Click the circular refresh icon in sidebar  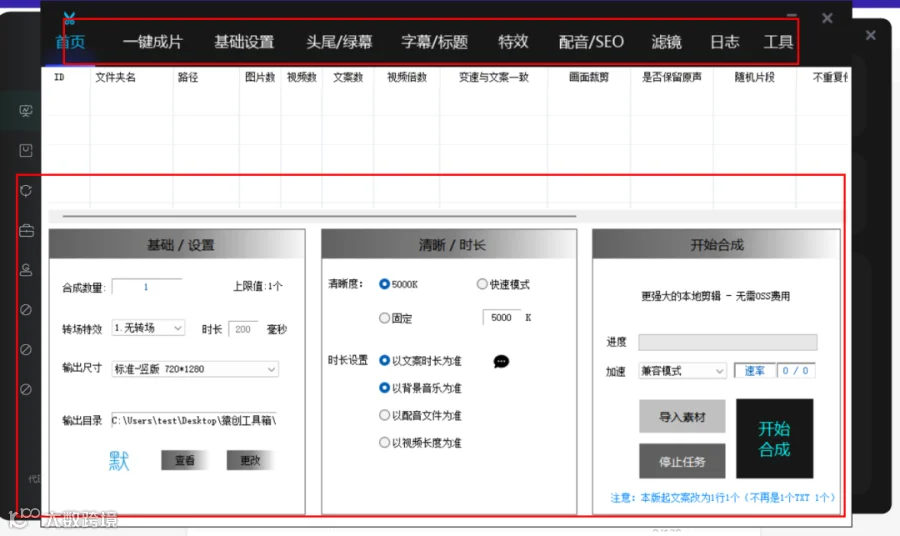point(26,191)
